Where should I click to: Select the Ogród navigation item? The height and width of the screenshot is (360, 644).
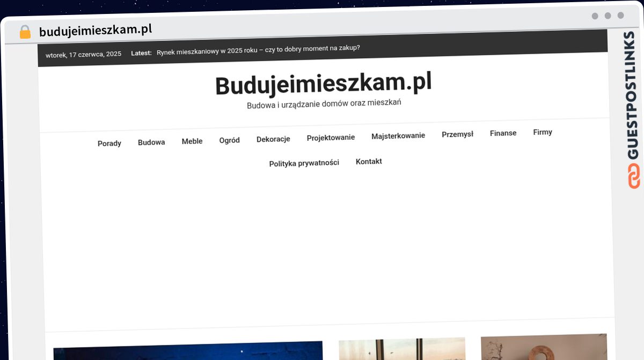pos(229,140)
